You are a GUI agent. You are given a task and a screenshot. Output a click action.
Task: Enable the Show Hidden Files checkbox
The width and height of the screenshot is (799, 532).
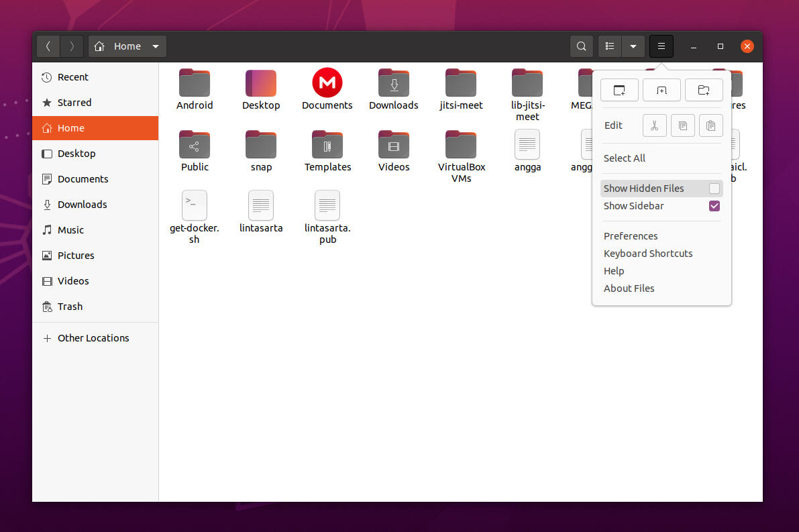pos(714,189)
